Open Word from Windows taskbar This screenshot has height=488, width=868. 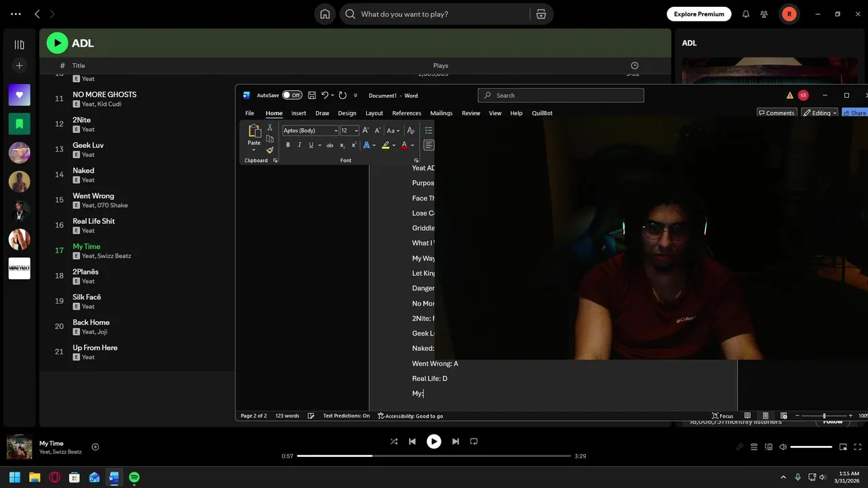click(114, 477)
